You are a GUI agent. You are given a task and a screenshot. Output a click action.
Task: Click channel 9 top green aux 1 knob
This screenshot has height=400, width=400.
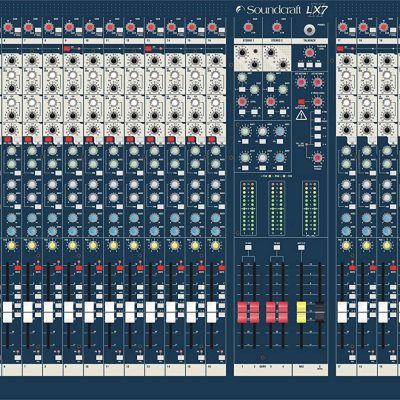[x=73, y=151]
